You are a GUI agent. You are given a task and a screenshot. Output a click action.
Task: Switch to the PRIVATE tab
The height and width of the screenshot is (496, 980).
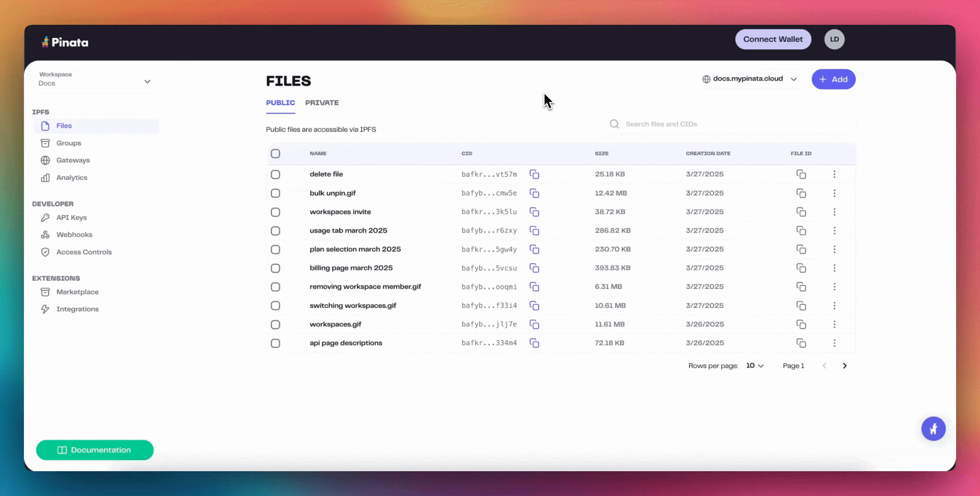(322, 103)
